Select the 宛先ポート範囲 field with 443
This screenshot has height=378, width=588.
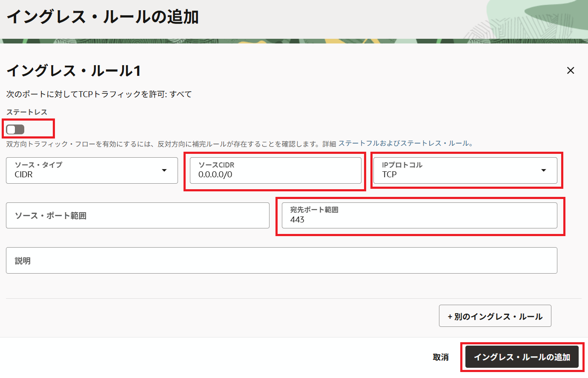(x=419, y=216)
